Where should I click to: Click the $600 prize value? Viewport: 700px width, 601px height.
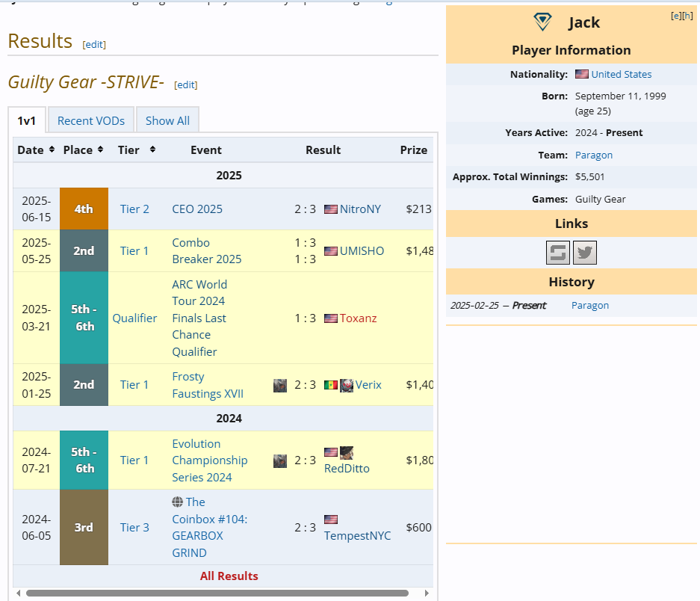(419, 528)
